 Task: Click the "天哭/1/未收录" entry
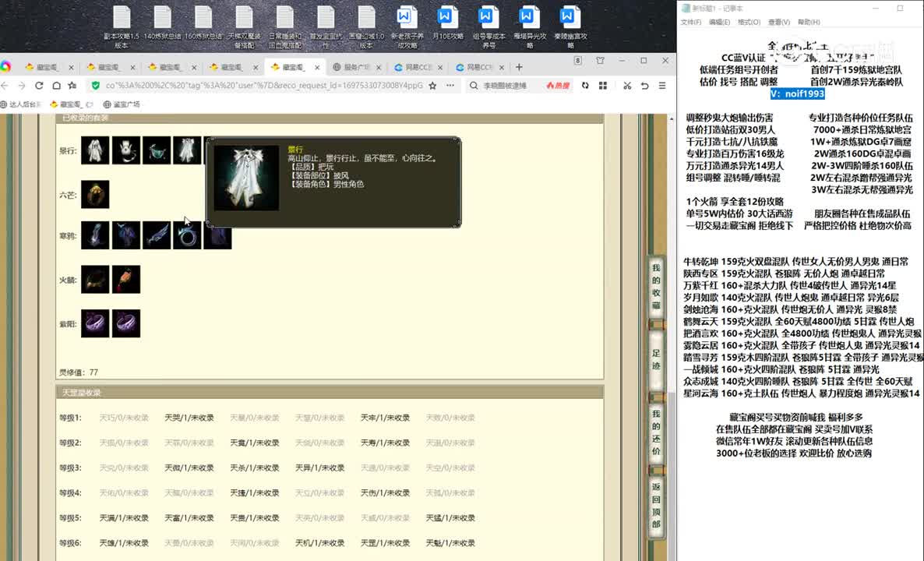click(189, 418)
